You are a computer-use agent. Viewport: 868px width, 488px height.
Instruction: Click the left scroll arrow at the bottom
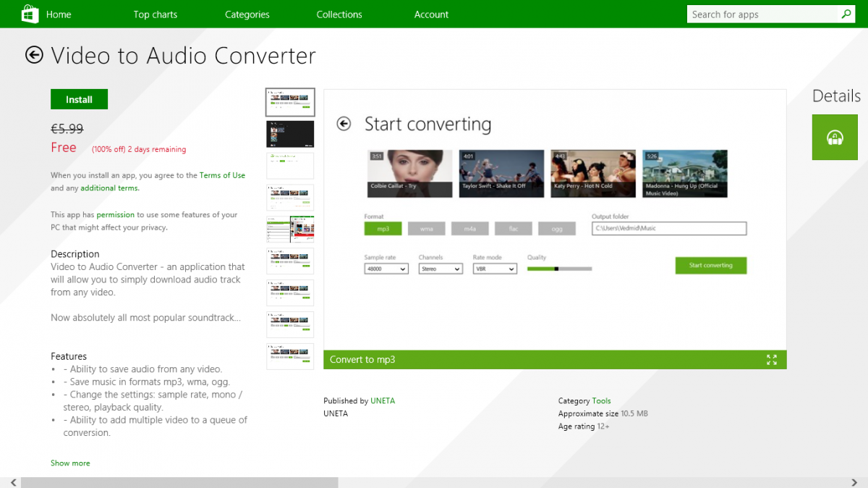[13, 482]
